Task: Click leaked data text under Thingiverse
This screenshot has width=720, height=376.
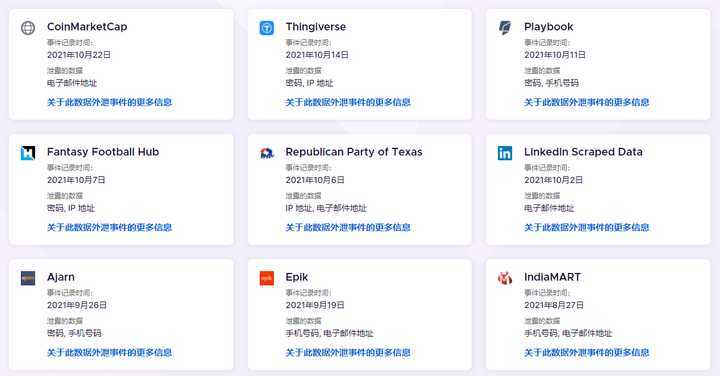Action: 309,83
